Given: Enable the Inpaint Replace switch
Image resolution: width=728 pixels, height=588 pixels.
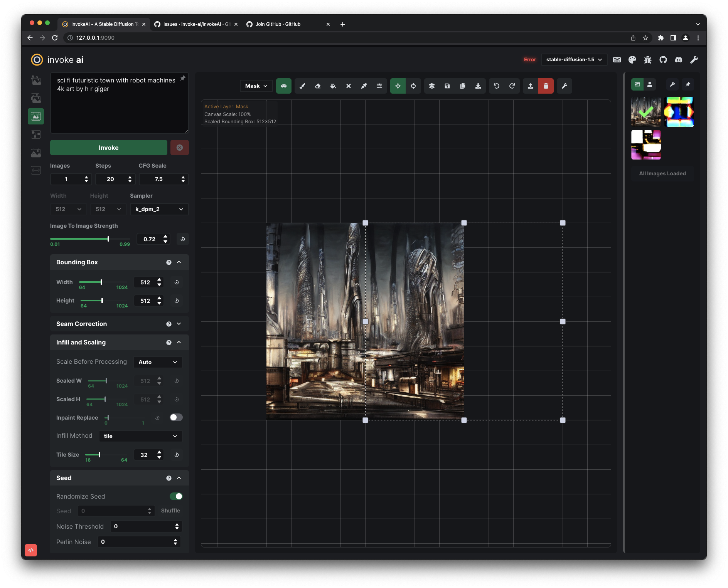Looking at the screenshot, I should click(x=176, y=417).
